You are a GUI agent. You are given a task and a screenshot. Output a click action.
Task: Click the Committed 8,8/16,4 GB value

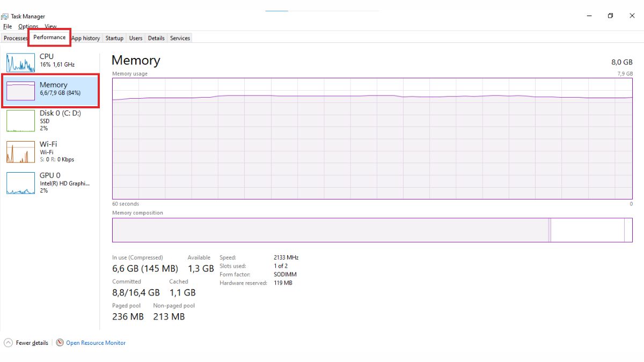point(136,293)
